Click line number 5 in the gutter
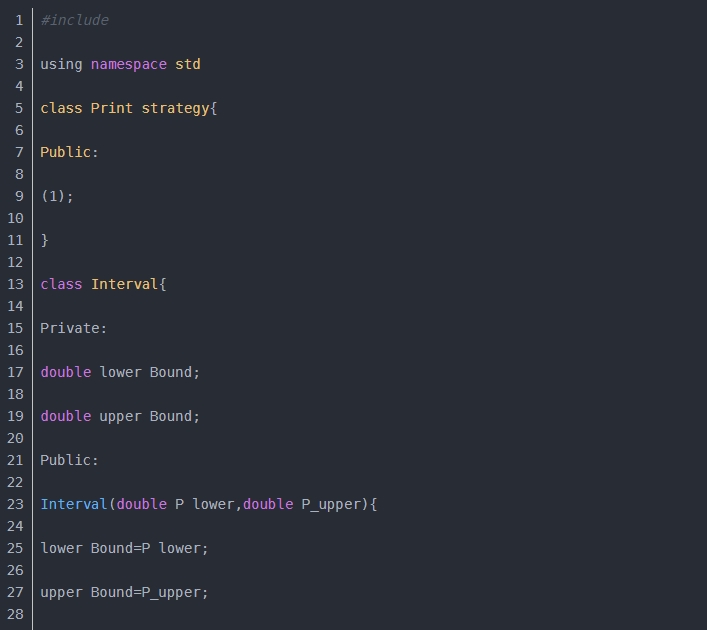707x630 pixels. coord(19,108)
